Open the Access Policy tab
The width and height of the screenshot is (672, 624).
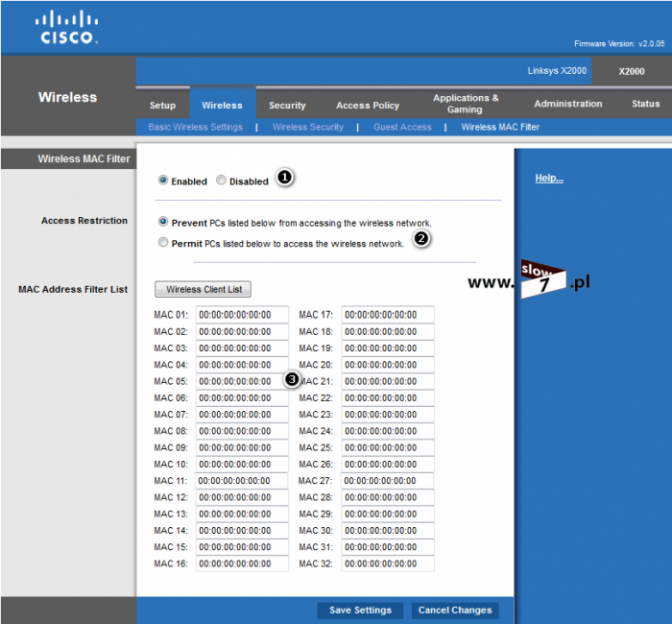pyautogui.click(x=368, y=105)
